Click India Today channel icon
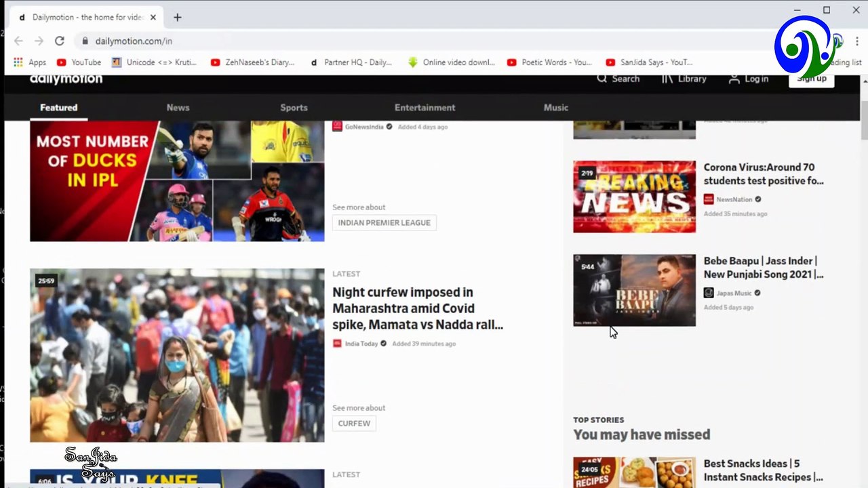 point(337,344)
